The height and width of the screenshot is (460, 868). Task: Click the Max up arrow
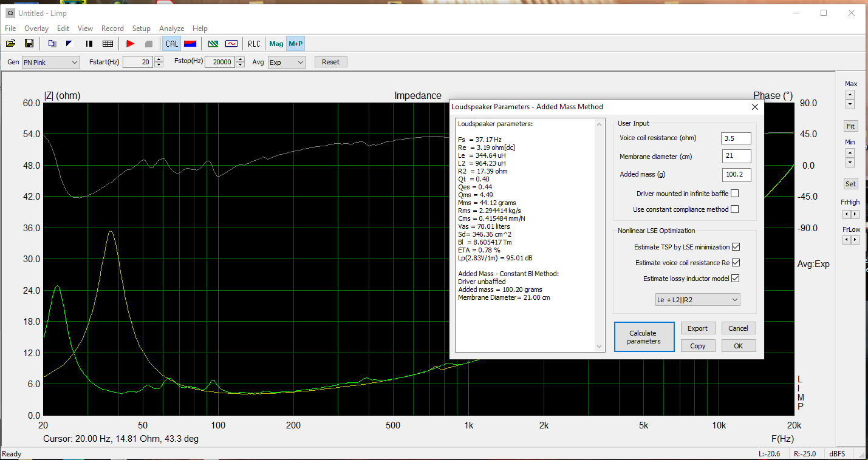850,95
